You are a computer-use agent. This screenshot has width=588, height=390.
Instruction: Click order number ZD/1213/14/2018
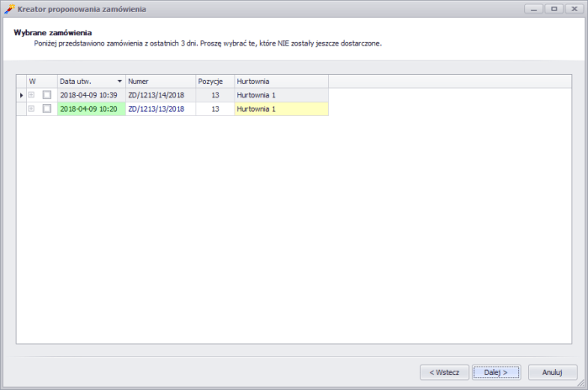click(156, 95)
